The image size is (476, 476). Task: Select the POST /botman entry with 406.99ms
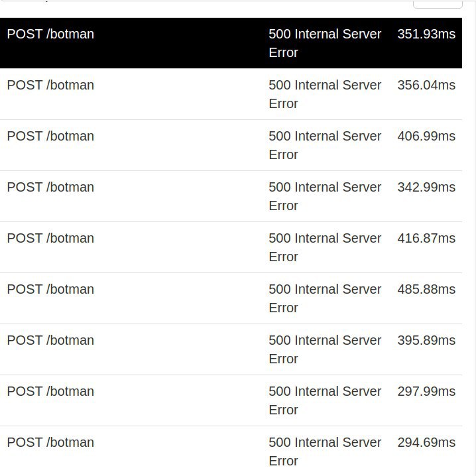pos(231,145)
